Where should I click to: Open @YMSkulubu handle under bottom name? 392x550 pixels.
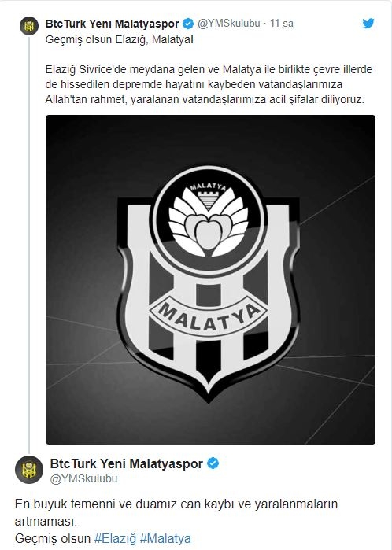[x=83, y=479]
